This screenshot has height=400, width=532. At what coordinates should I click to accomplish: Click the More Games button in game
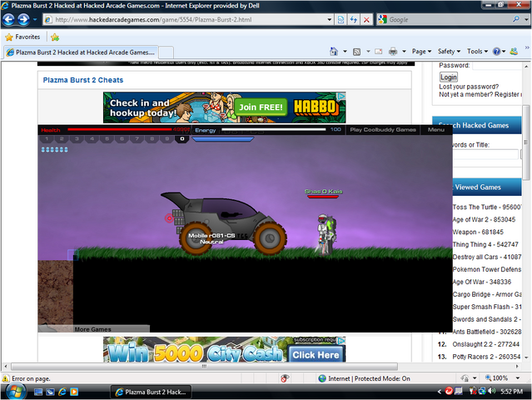point(93,329)
